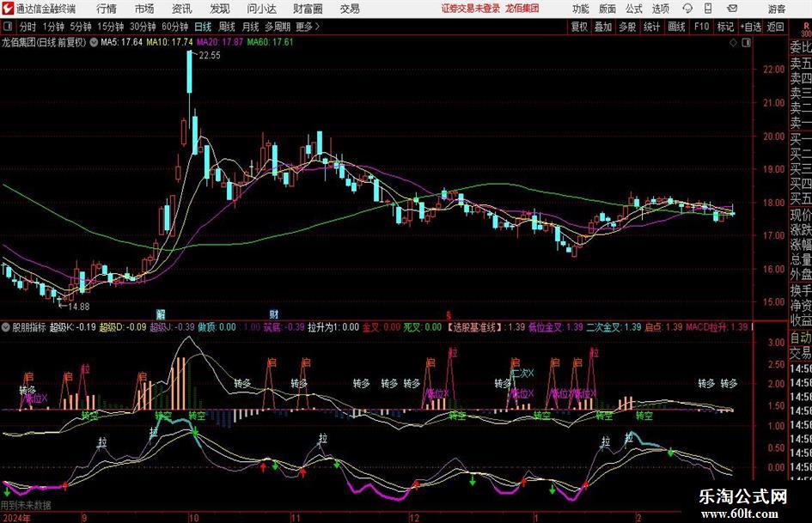Toggle the left sidebar panel icon

click(x=7, y=27)
